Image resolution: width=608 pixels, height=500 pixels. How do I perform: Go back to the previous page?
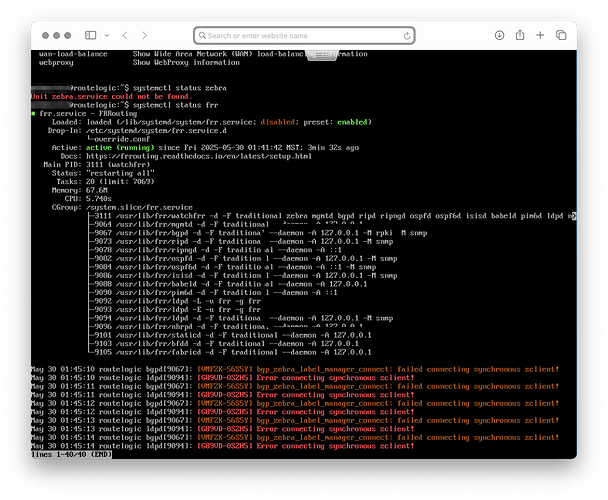[125, 35]
